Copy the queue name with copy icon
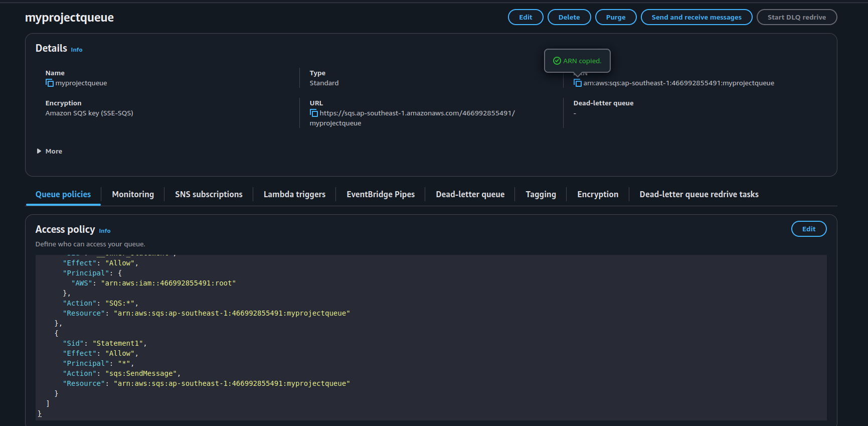The width and height of the screenshot is (868, 426). click(49, 83)
